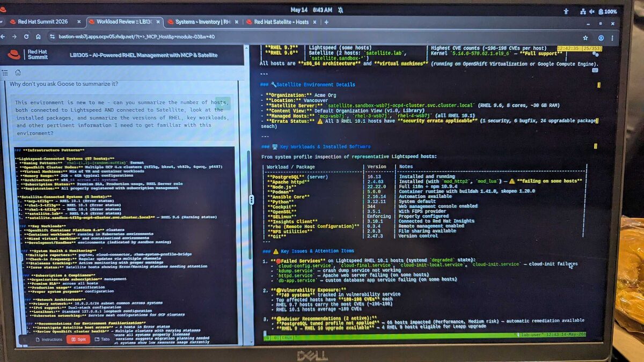The image size is (644, 362).
Task: Click 'lab-user' in tmux status bar
Action: point(532,335)
